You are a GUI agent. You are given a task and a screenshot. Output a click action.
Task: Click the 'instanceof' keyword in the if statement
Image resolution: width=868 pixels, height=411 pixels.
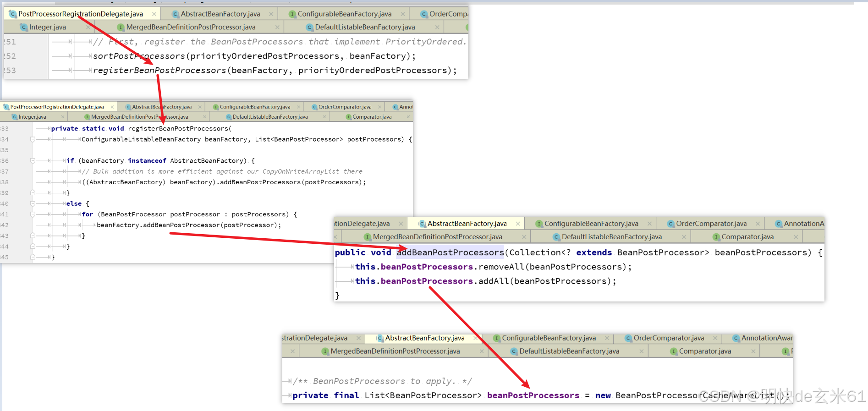click(147, 161)
